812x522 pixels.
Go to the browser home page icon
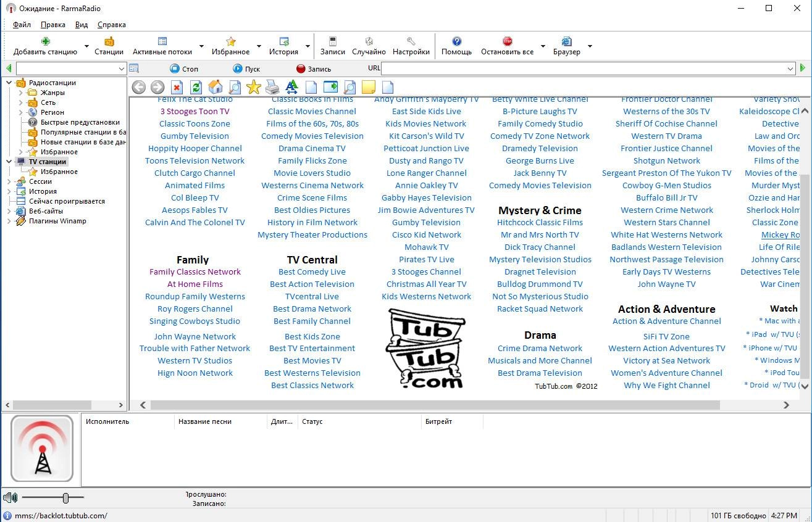215,87
